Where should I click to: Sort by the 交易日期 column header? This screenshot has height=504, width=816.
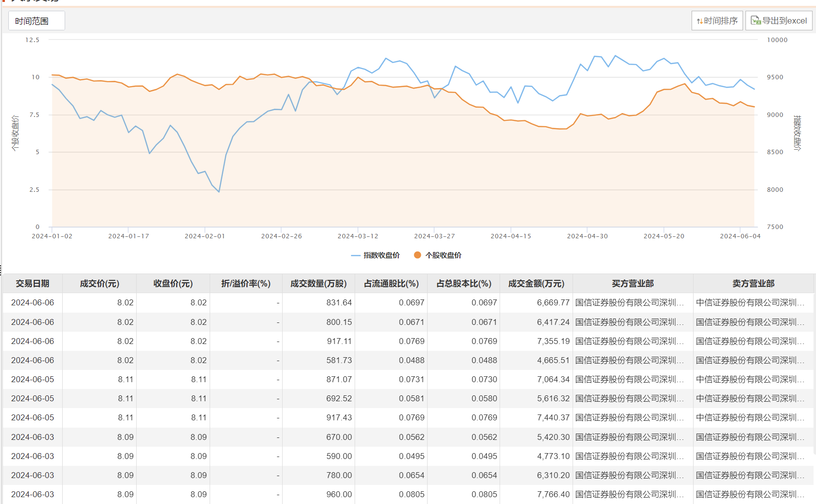pos(32,284)
